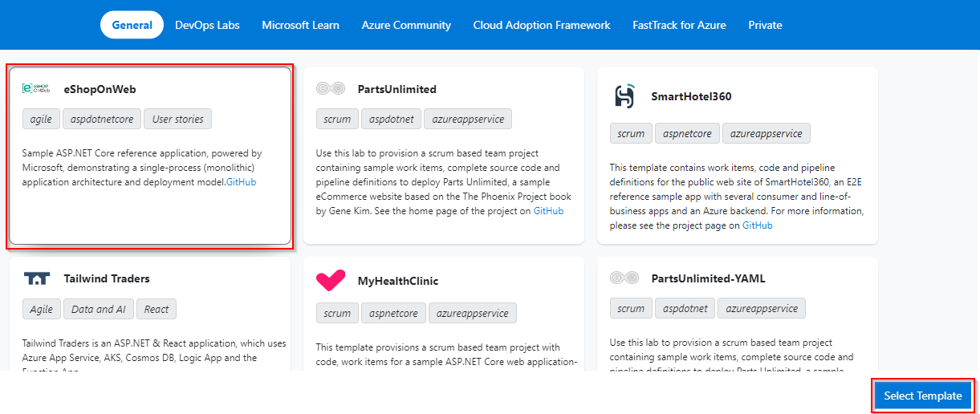This screenshot has width=980, height=414.
Task: Click the PartsUnlimited-YAML template title
Action: point(709,278)
